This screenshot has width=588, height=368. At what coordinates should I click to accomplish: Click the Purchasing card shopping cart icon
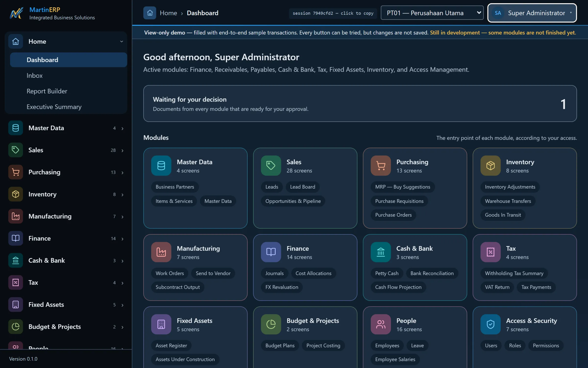[381, 166]
